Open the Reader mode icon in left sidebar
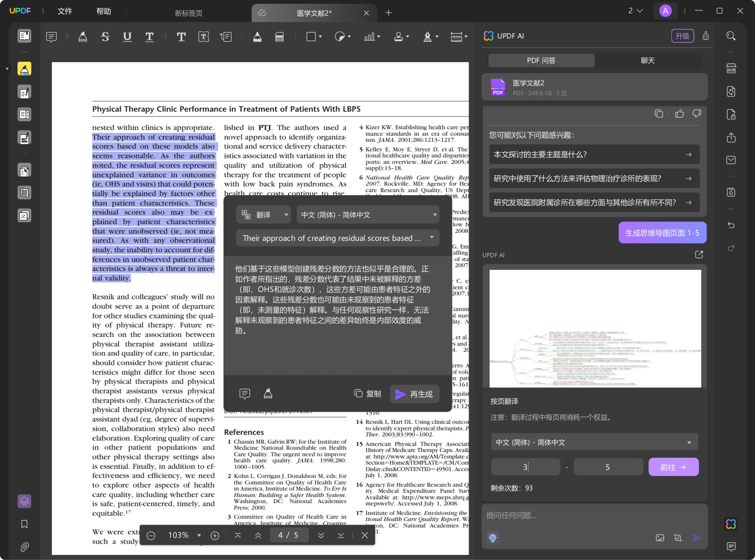The image size is (755, 560). pyautogui.click(x=24, y=36)
